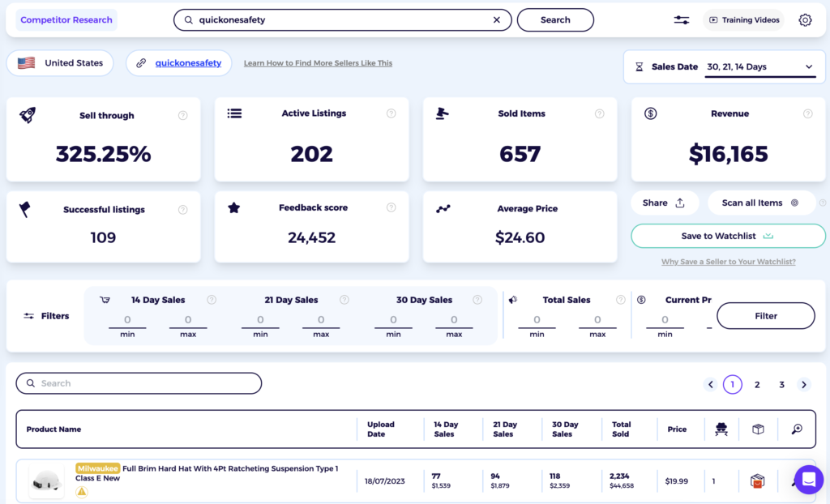Click the box icon column header
Image resolution: width=830 pixels, height=504 pixels.
point(758,429)
